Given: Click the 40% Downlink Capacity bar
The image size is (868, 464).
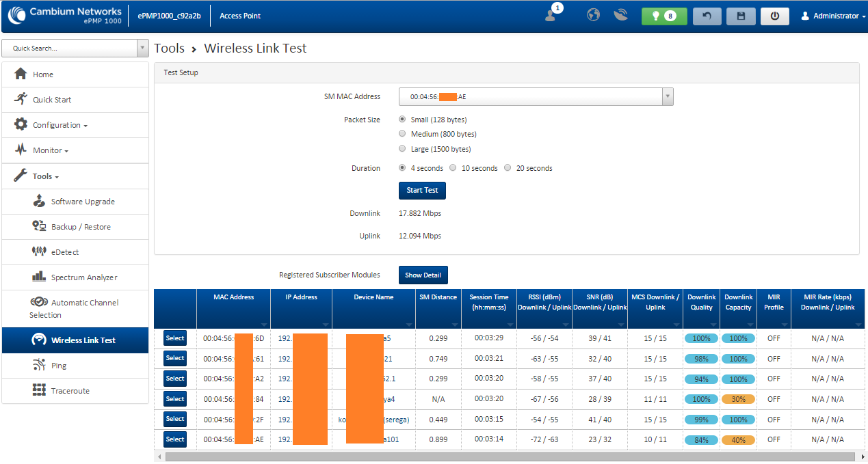Looking at the screenshot, I should click(738, 440).
